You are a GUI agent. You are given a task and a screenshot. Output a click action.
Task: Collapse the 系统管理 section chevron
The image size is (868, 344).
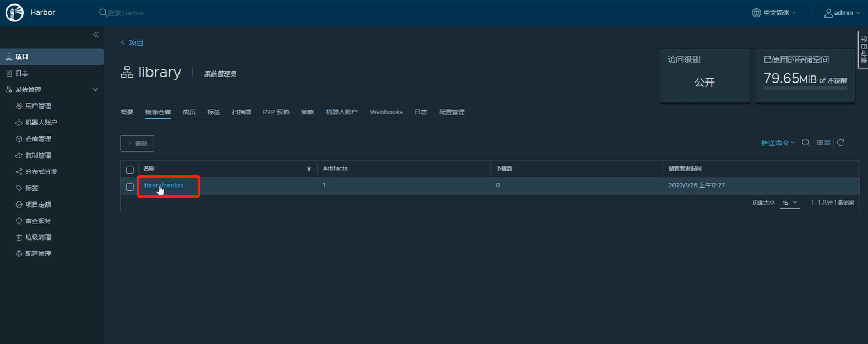96,90
